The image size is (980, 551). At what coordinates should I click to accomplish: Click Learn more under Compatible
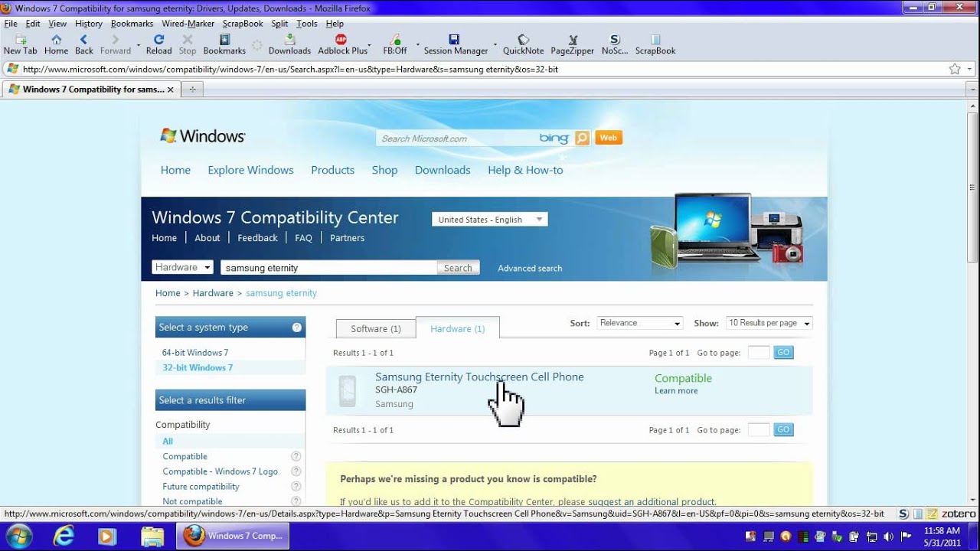point(676,391)
